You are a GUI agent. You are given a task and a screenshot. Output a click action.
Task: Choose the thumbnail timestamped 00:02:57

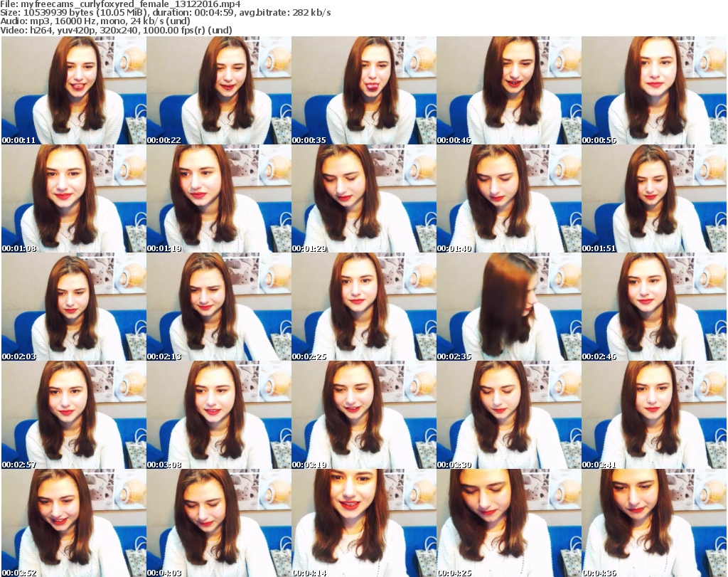[x=74, y=415]
